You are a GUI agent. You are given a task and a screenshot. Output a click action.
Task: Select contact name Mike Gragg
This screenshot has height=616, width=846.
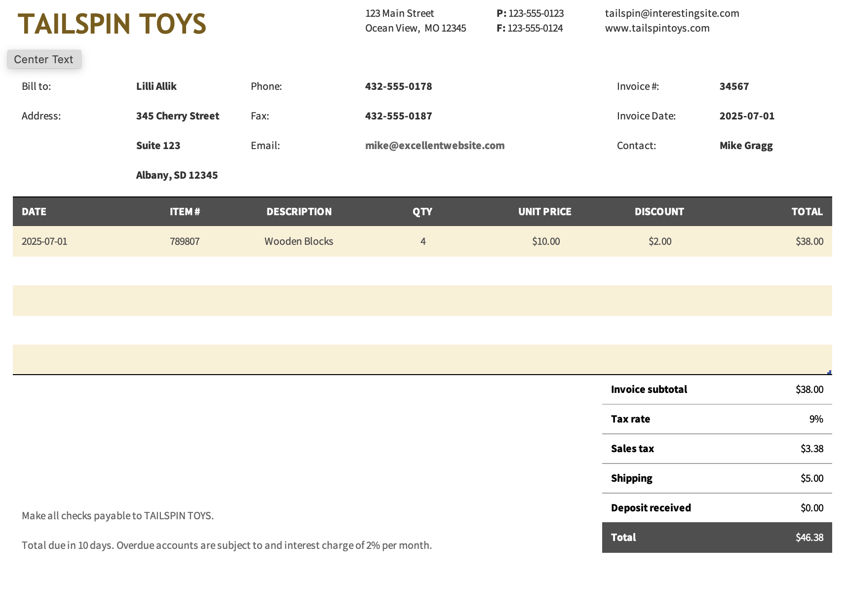coord(746,146)
